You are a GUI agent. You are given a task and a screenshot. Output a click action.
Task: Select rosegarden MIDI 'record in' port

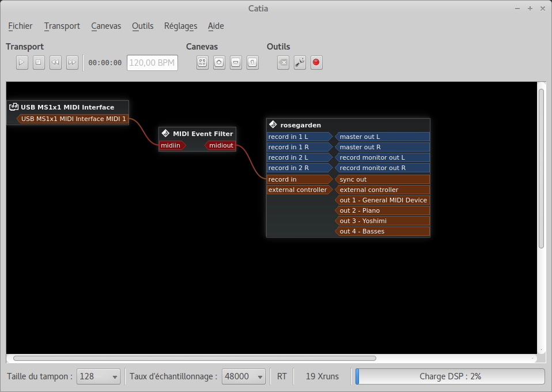[300, 179]
